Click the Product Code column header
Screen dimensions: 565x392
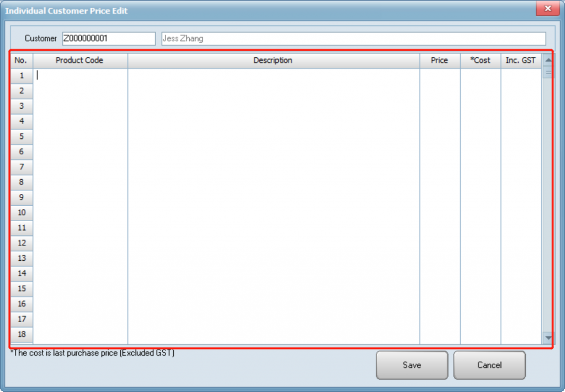click(79, 60)
